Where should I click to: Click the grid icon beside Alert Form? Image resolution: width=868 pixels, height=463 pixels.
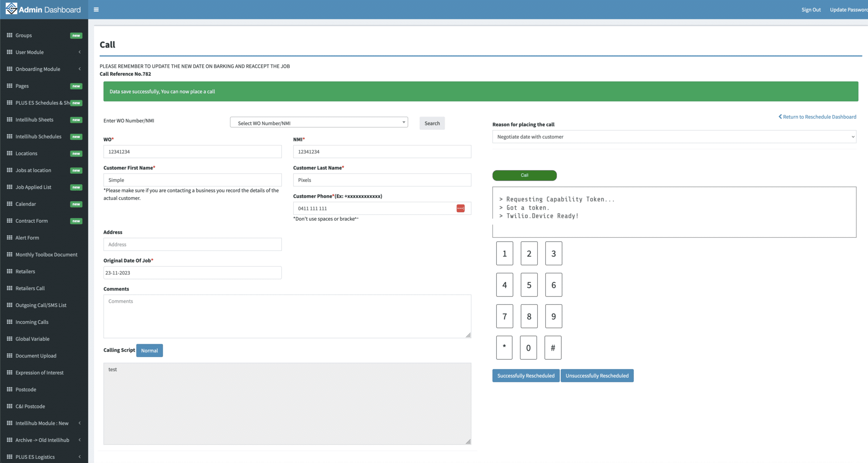point(9,238)
